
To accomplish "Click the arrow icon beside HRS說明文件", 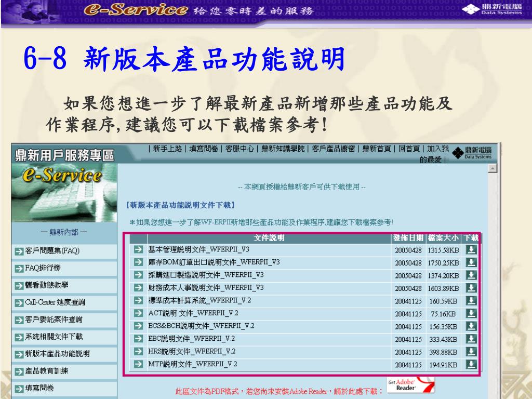I will tap(138, 352).
